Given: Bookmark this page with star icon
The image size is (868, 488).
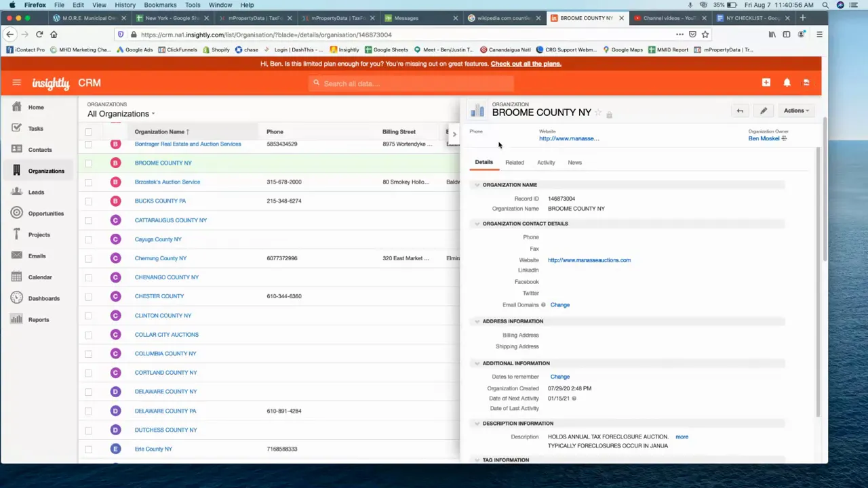Looking at the screenshot, I should (x=705, y=35).
